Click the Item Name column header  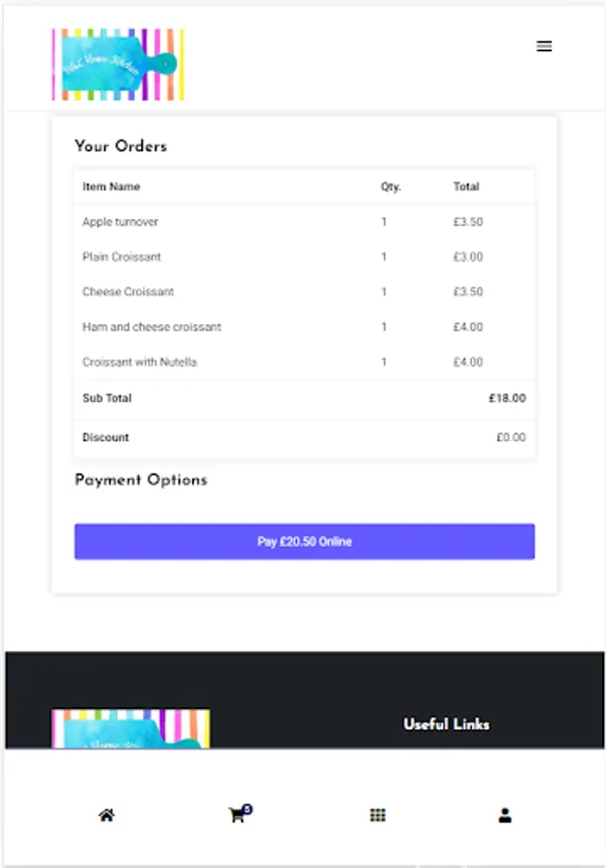[111, 186]
